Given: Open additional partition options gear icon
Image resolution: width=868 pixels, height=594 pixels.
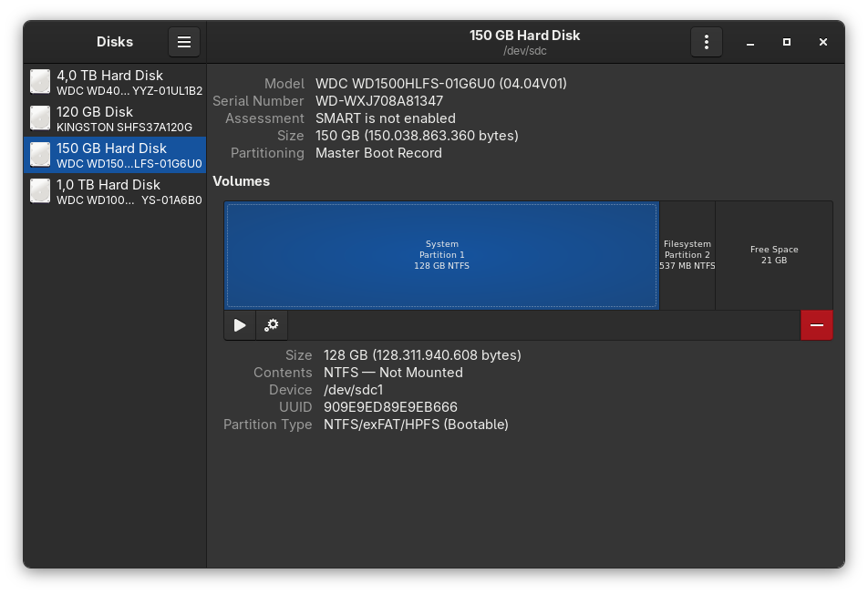Looking at the screenshot, I should point(272,325).
